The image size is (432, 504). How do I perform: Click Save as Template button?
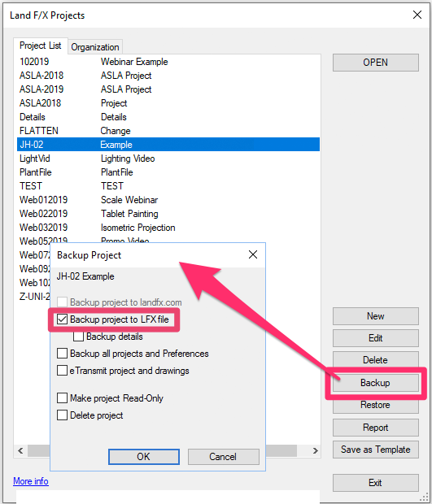[x=375, y=450]
